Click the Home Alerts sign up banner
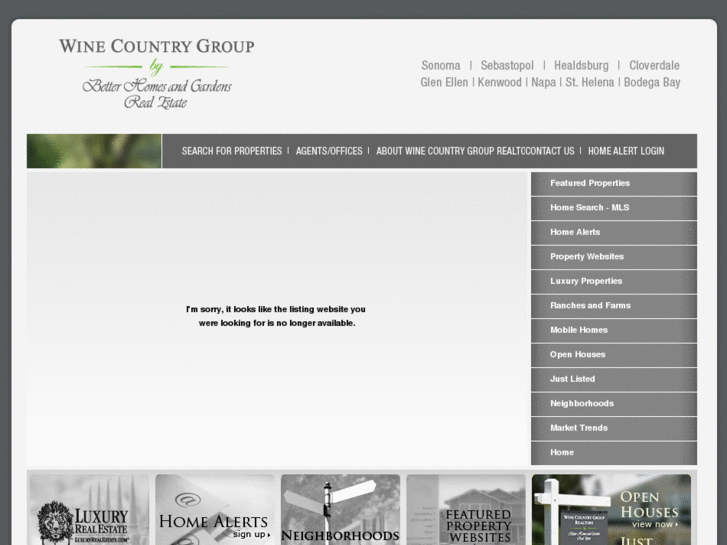The width and height of the screenshot is (727, 545). pos(215,509)
